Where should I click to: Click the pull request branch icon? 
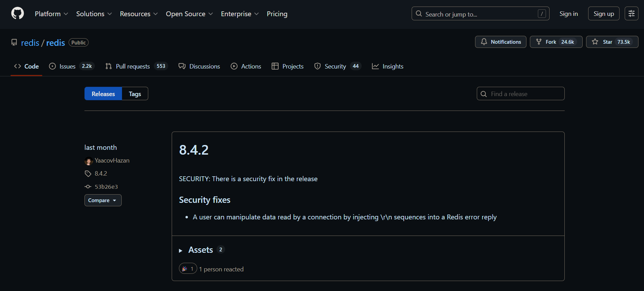pos(109,66)
